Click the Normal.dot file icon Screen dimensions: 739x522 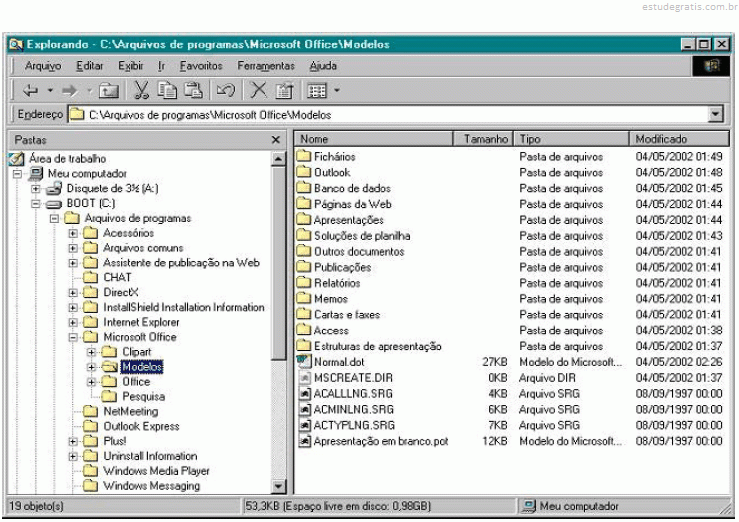click(304, 361)
